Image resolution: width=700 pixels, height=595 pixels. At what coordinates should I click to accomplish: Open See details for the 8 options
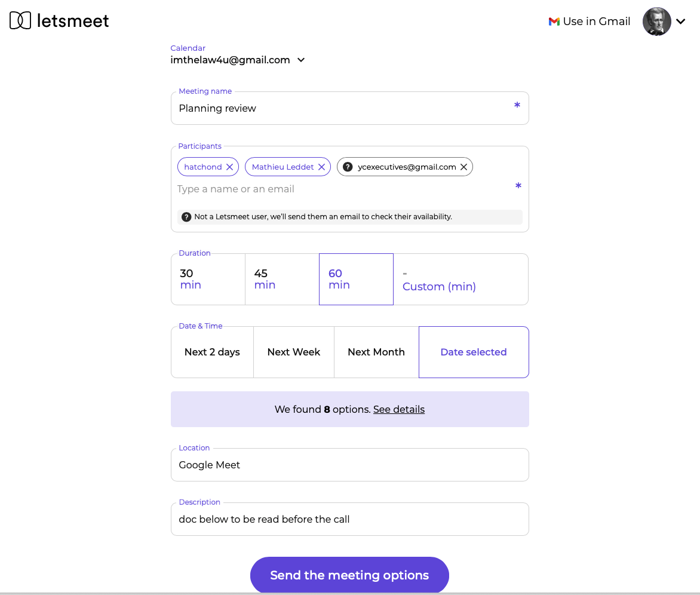[398, 409]
